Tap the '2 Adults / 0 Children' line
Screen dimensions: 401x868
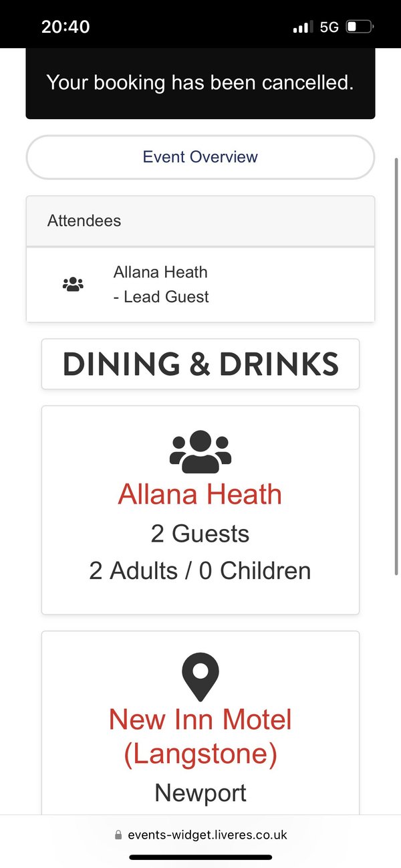click(200, 571)
